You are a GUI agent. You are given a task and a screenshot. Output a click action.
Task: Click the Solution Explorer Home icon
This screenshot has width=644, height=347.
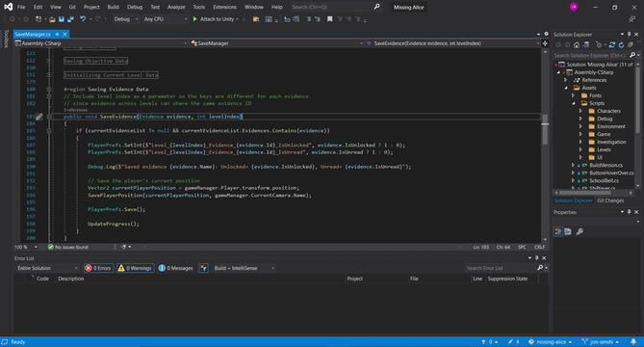click(577, 44)
